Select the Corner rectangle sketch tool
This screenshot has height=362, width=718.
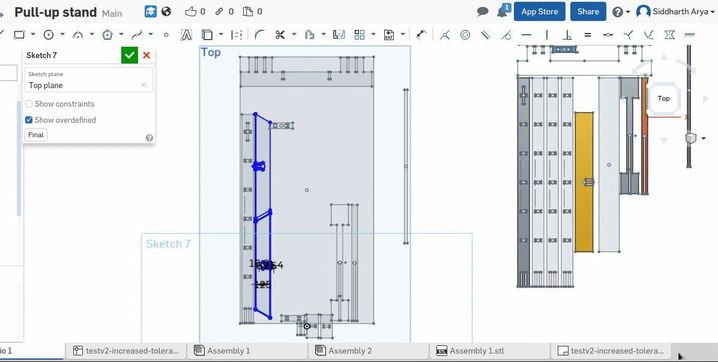pyautogui.click(x=19, y=35)
